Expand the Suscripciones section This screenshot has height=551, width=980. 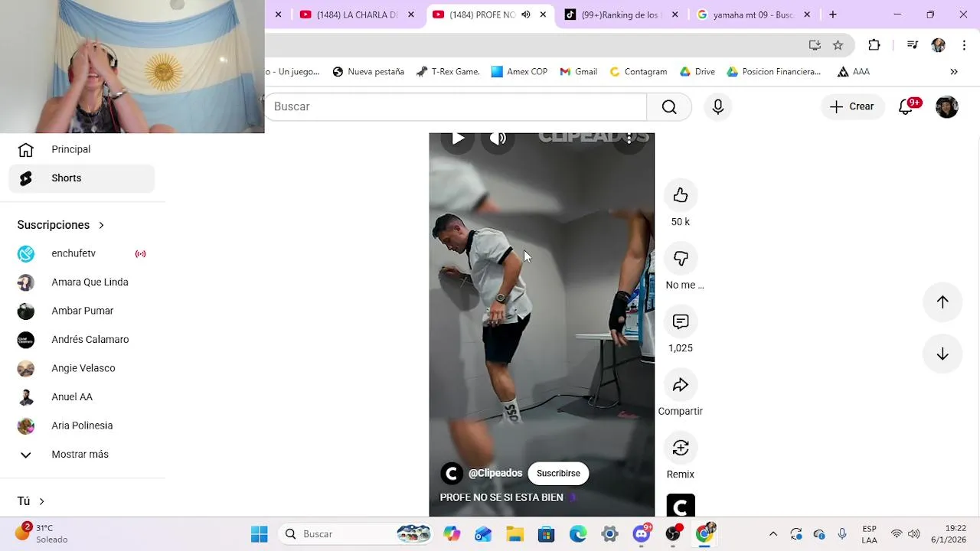tap(60, 225)
